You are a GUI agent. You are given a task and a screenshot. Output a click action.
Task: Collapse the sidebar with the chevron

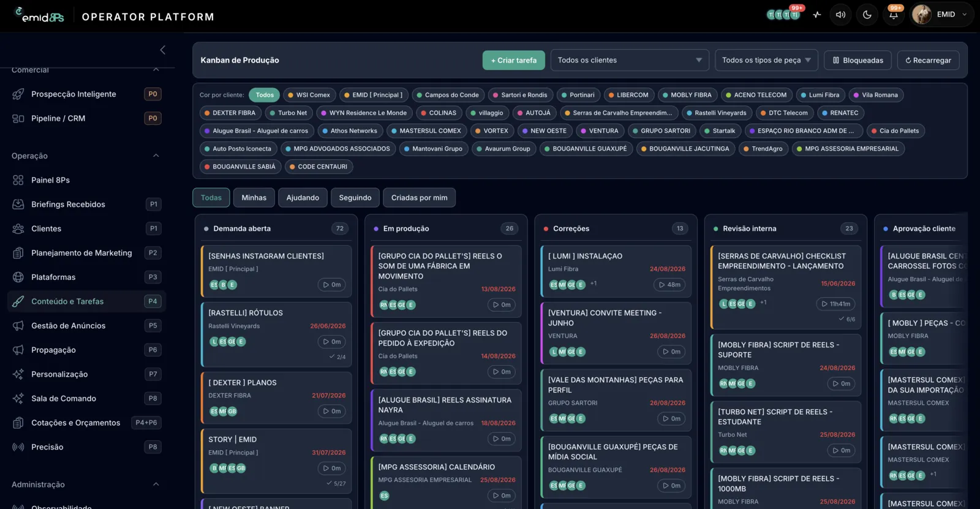[x=162, y=50]
